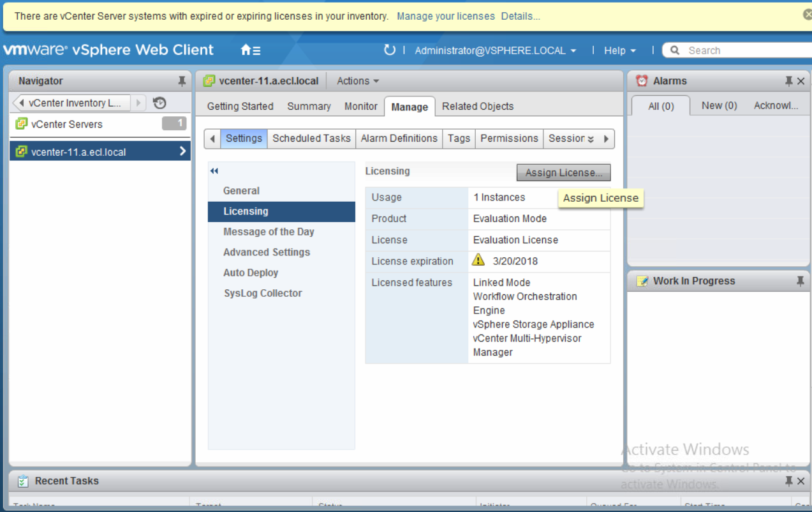The width and height of the screenshot is (812, 512).
Task: Expand Administrator@VSPHERE.LOCAL user menu
Action: click(495, 50)
